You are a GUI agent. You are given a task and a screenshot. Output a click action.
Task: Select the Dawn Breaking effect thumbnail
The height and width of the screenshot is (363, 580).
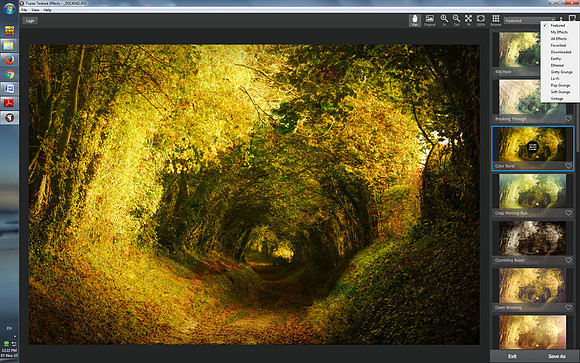532,285
